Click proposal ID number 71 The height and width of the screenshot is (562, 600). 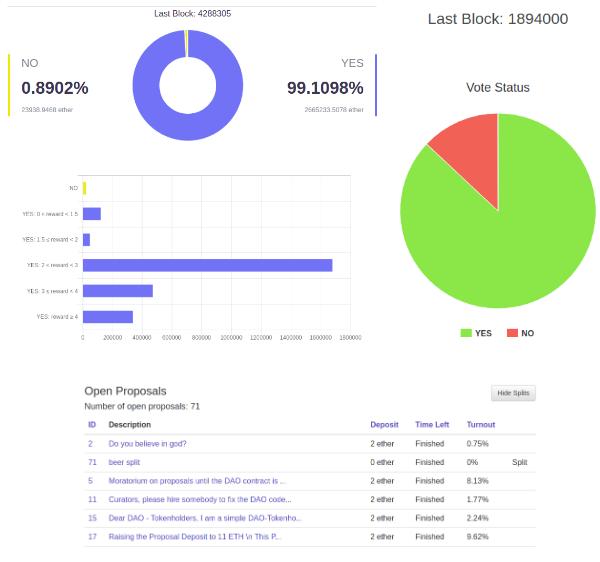click(x=92, y=462)
